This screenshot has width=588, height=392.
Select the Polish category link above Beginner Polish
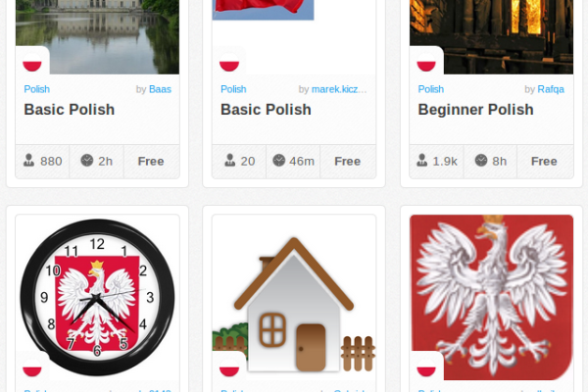point(430,89)
